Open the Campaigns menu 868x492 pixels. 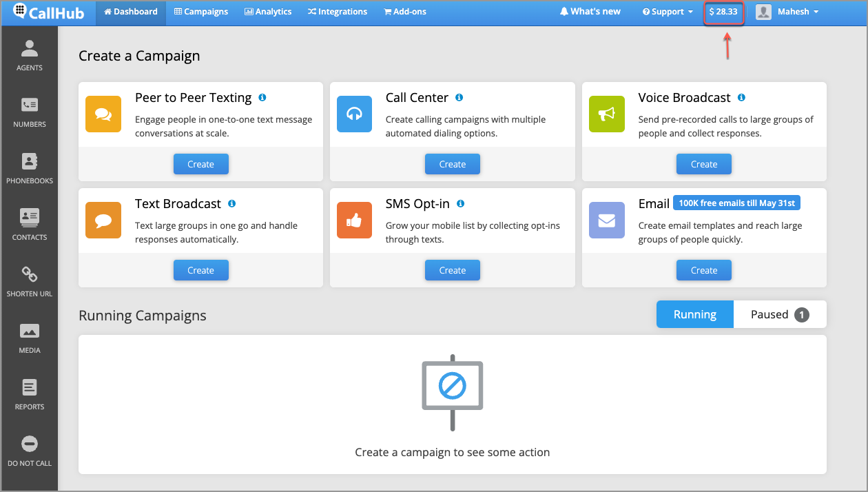[201, 12]
